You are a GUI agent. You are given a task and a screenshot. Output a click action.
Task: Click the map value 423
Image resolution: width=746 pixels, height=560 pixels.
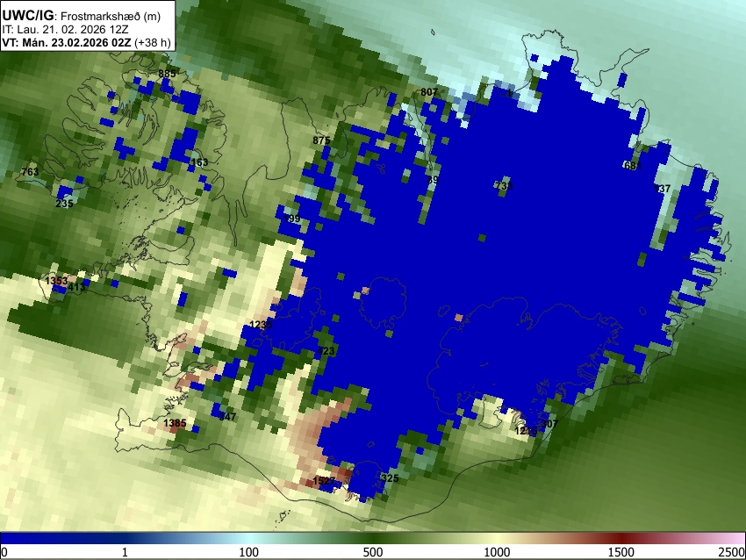pos(326,350)
